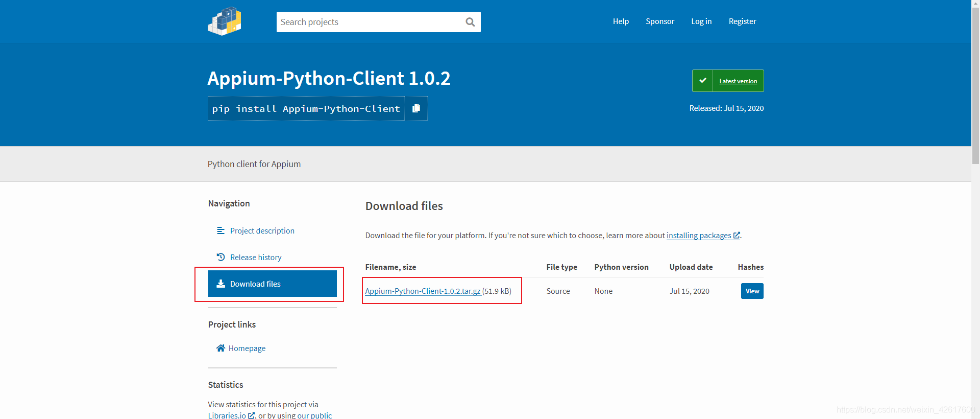
Task: Type in the Search projects field
Action: (x=367, y=22)
